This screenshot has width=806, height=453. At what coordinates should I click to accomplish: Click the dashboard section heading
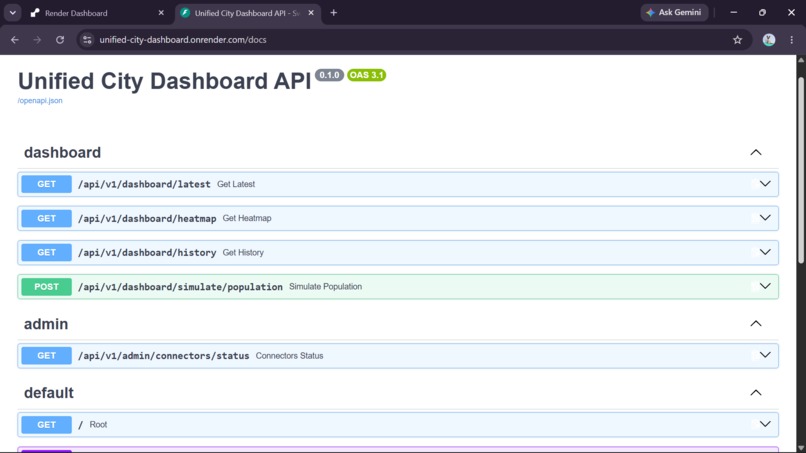[x=62, y=153]
